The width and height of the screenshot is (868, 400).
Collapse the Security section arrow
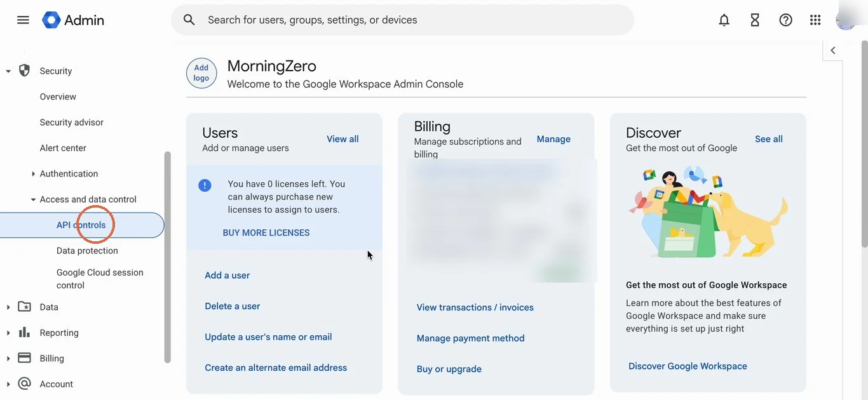click(8, 71)
